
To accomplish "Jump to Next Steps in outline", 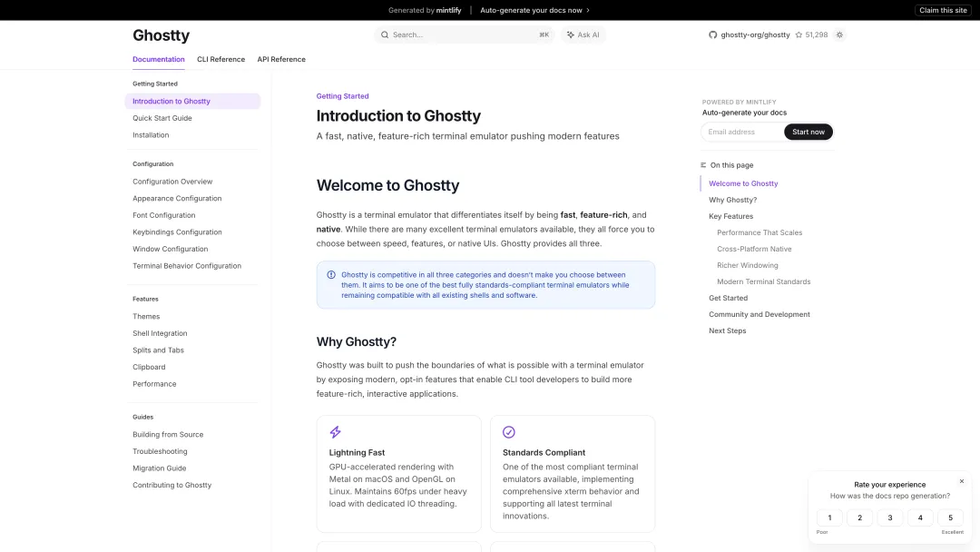I will pos(728,330).
